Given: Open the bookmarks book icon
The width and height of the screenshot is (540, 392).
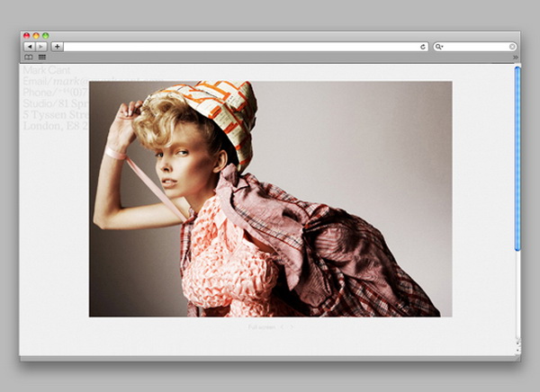Looking at the screenshot, I should [29, 58].
